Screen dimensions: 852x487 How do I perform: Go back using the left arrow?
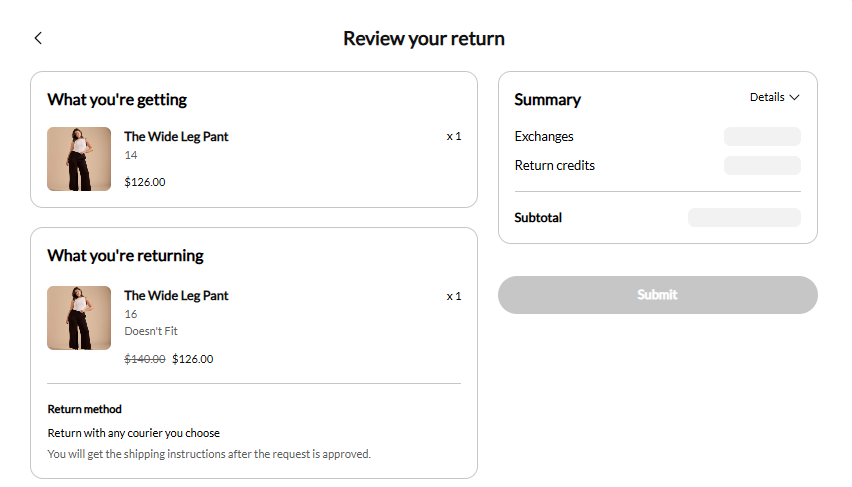[x=38, y=38]
